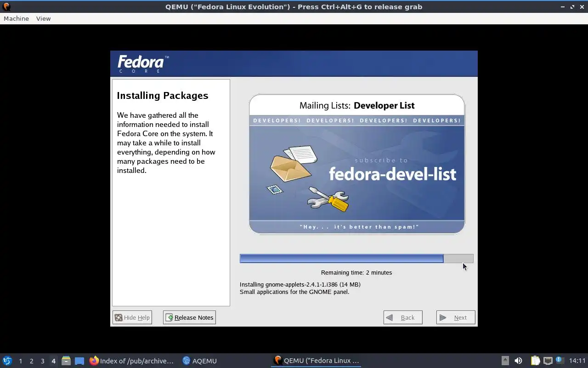The width and height of the screenshot is (588, 368).
Task: Open the clipboard tray icon
Action: [x=535, y=361]
